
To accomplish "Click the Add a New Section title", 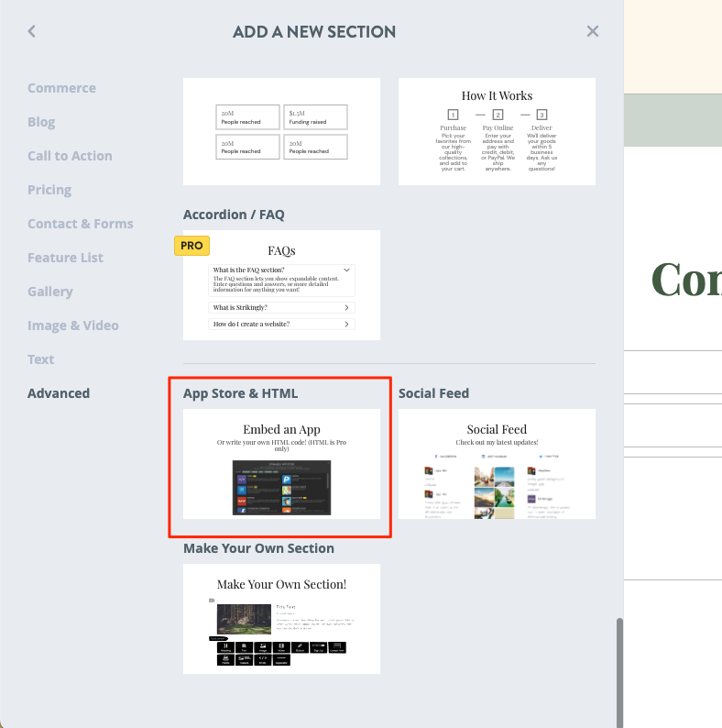I will [x=314, y=32].
